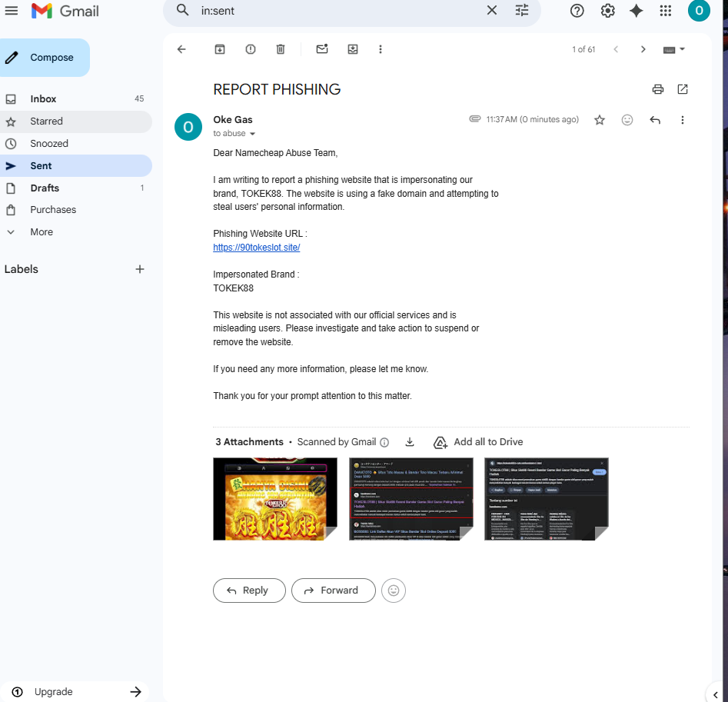Open the Google apps grid
Image resolution: width=728 pixels, height=702 pixels.
pyautogui.click(x=665, y=11)
